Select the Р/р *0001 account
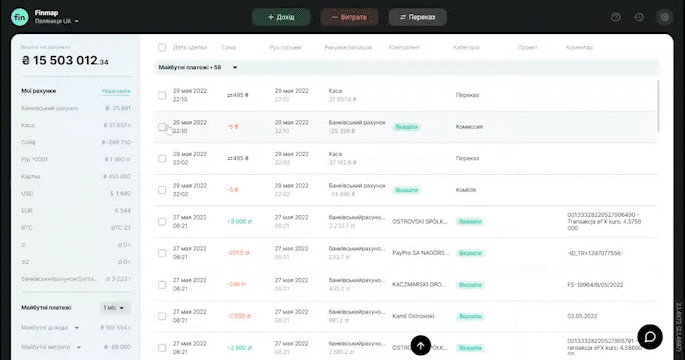 (76, 159)
